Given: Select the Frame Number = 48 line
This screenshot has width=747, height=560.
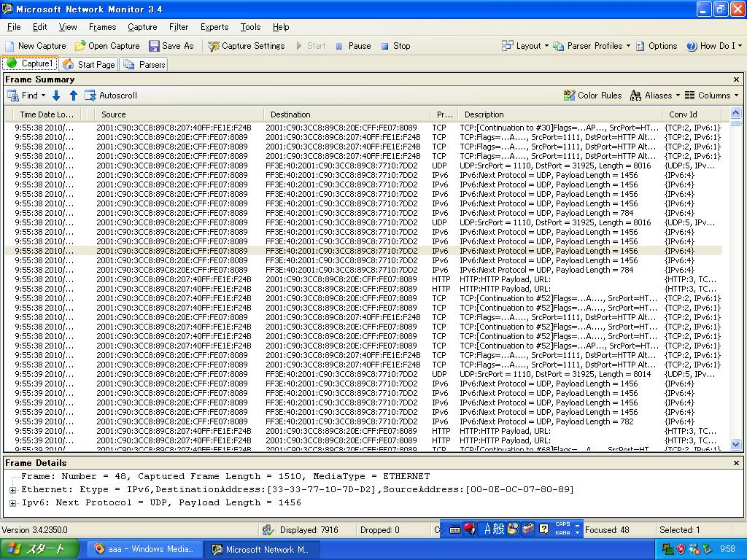Looking at the screenshot, I should pos(225,476).
